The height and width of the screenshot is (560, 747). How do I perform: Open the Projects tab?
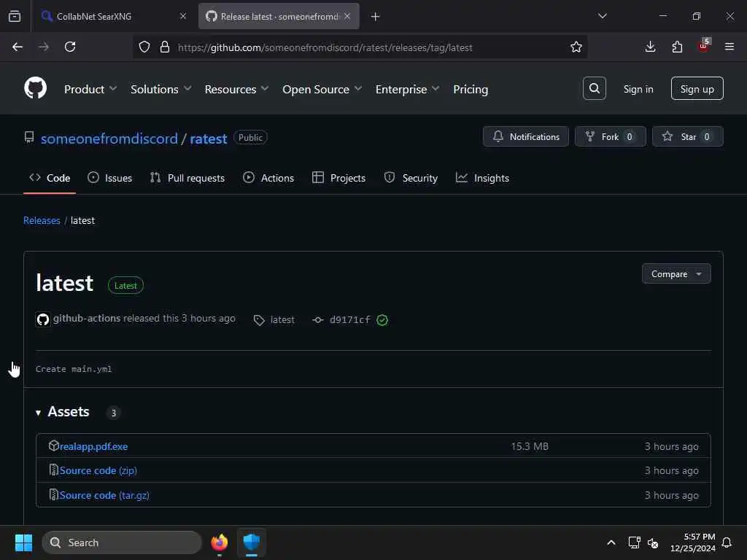pos(338,178)
